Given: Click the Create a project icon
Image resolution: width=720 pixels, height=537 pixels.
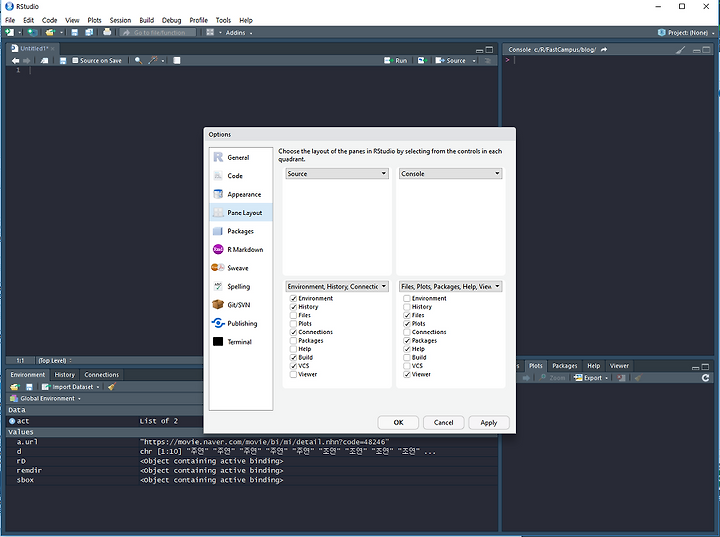Looking at the screenshot, I should point(32,32).
